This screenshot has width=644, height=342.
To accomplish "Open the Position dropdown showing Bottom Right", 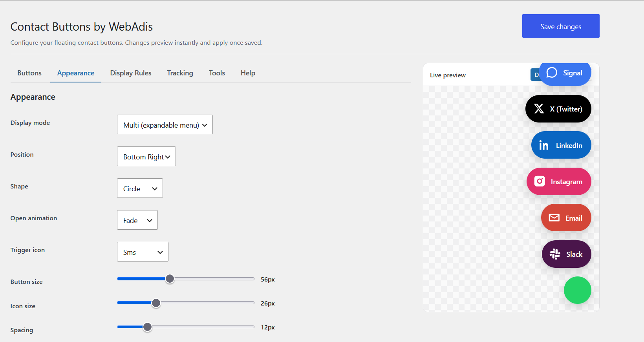I will pos(146,156).
